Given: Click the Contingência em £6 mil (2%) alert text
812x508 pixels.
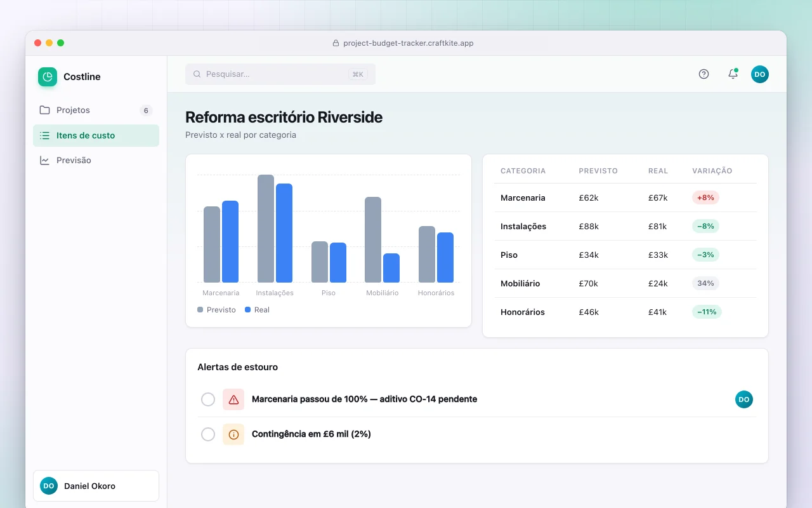Looking at the screenshot, I should click(311, 434).
